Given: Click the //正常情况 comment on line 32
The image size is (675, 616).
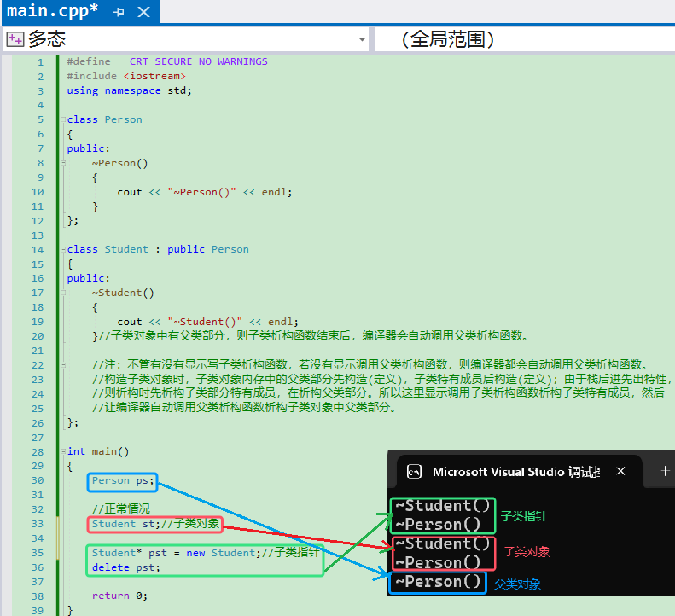Looking at the screenshot, I should (x=121, y=508).
